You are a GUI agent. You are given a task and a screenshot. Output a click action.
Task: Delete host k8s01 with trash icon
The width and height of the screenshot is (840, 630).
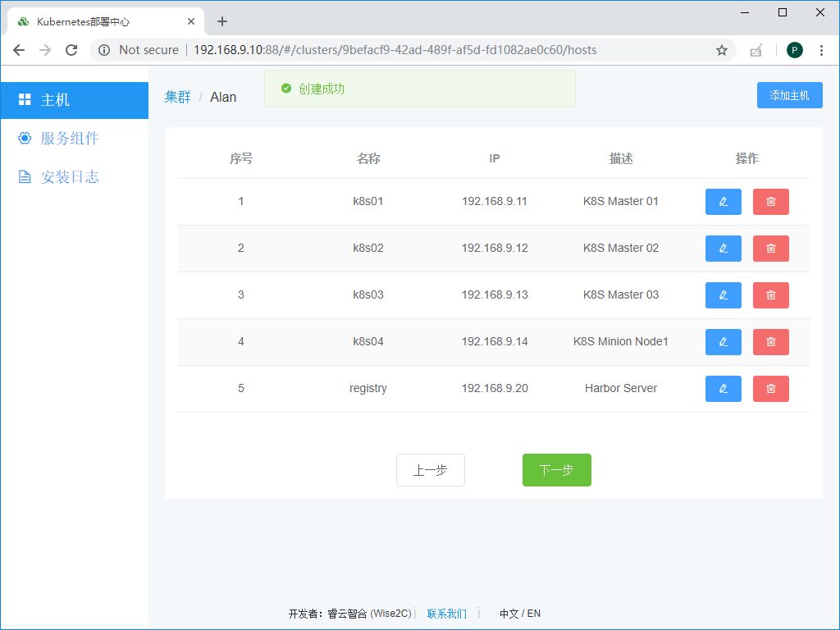[771, 202]
